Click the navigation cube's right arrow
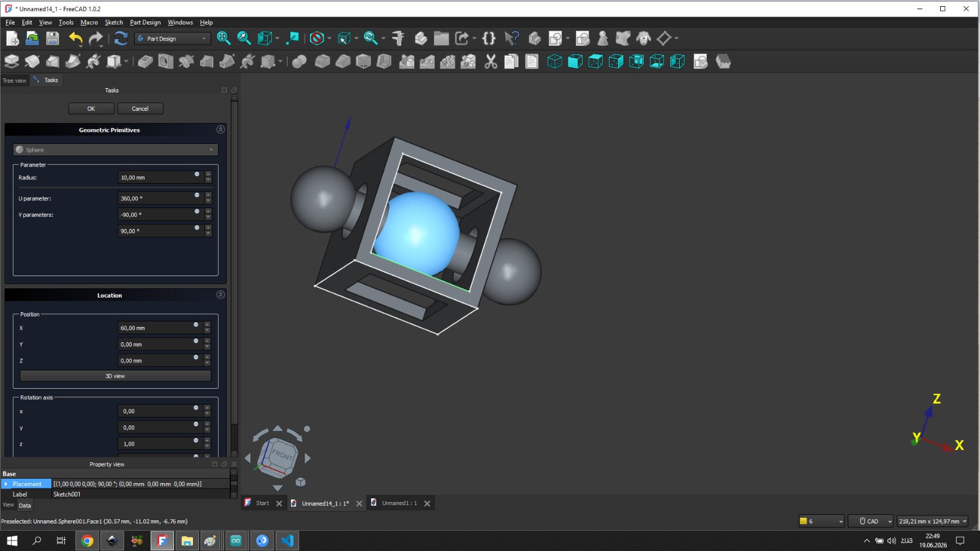Image resolution: width=980 pixels, height=551 pixels. pos(307,458)
